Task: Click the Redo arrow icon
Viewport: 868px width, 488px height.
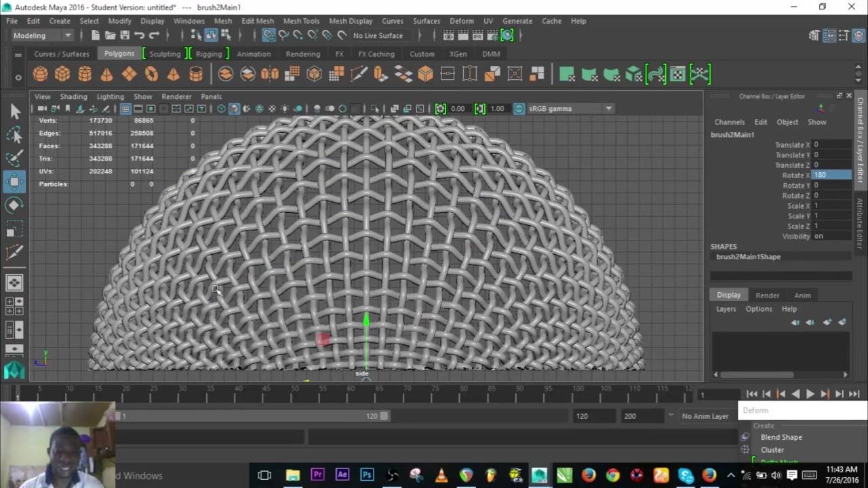Action: (x=155, y=35)
